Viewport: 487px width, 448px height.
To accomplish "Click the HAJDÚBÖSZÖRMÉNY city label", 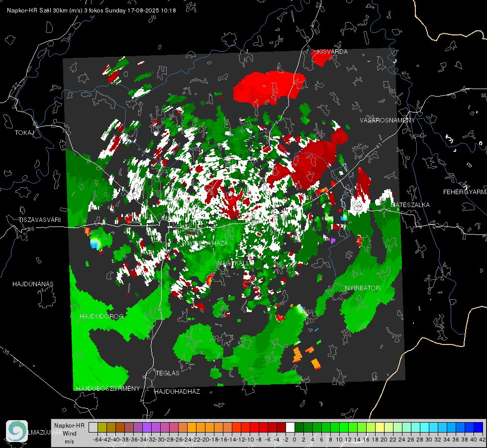I will [108, 389].
